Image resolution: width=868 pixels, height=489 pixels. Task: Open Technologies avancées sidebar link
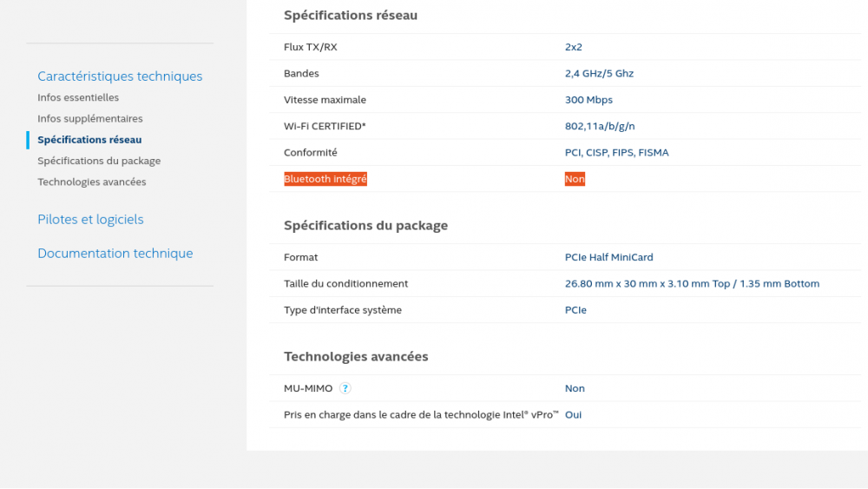coord(92,182)
